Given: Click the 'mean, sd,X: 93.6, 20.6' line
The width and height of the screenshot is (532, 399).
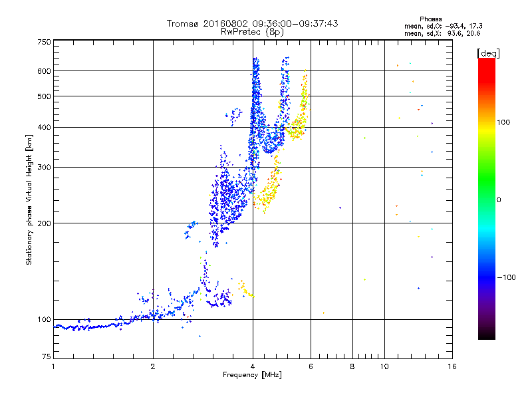Looking at the screenshot, I should pyautogui.click(x=442, y=33).
